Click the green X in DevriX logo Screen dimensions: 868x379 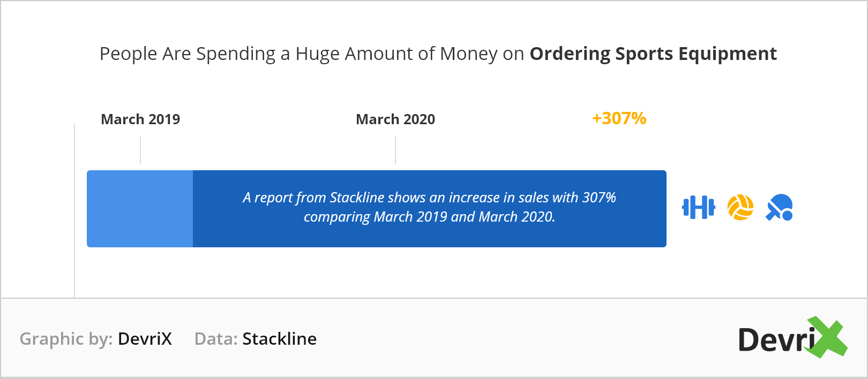(x=826, y=337)
